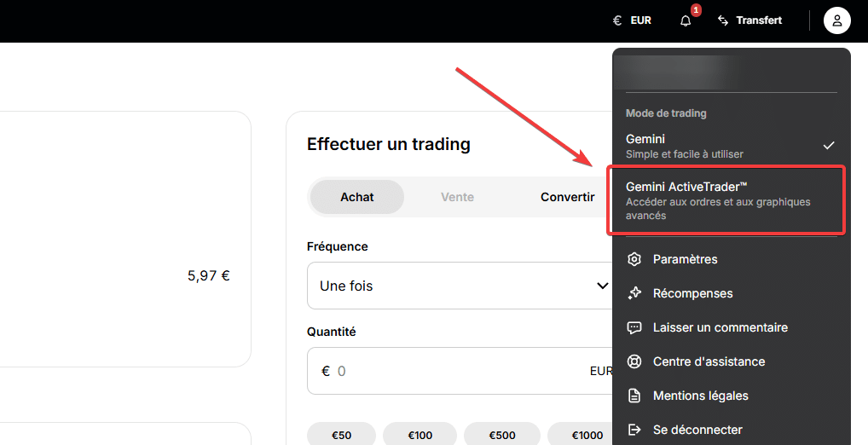Click the legal document icon
Viewport: 868px width, 445px height.
point(634,396)
